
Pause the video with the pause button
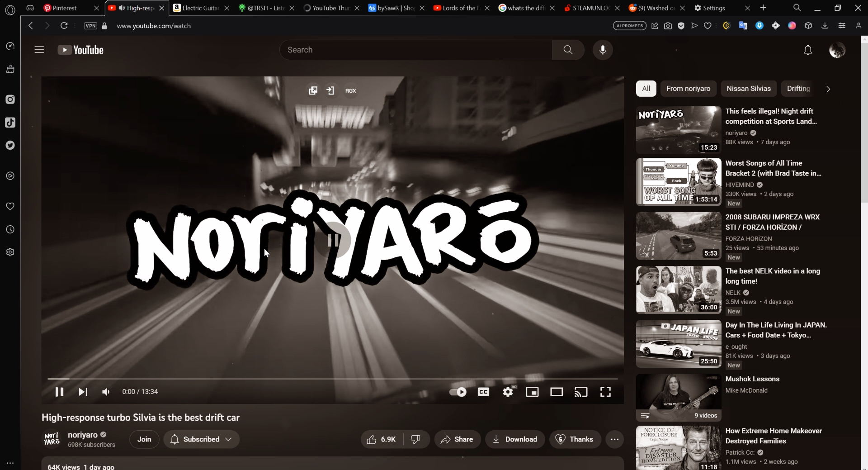click(x=59, y=392)
